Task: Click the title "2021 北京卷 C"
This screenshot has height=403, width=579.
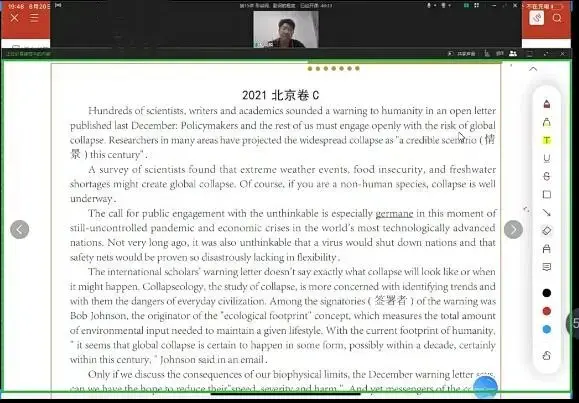Action: click(280, 95)
